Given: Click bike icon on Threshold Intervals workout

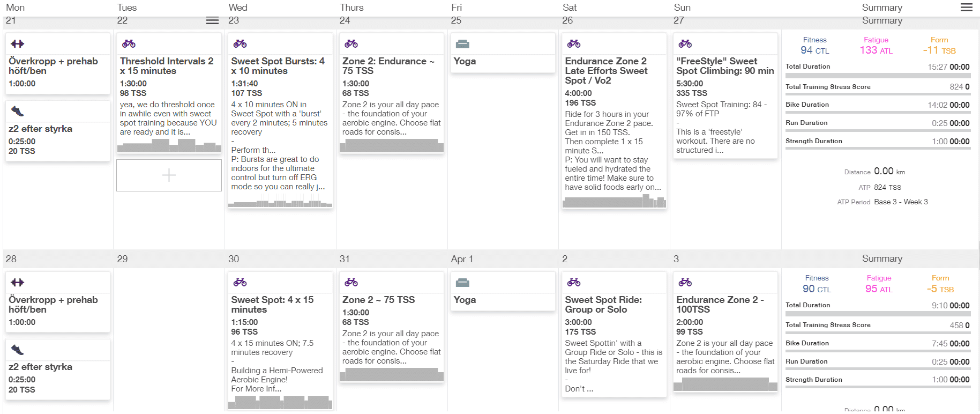Looking at the screenshot, I should [129, 44].
